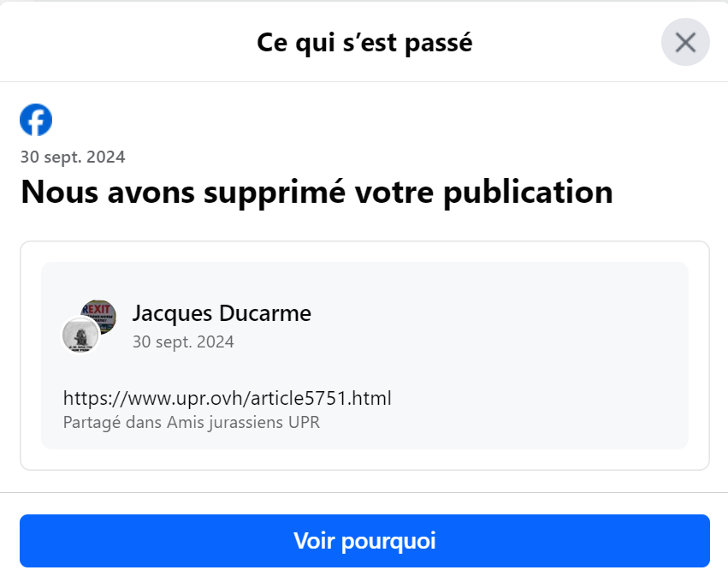Screen dimensions: 728x582
Task: Select the X icon in grey circle
Action: (x=685, y=42)
